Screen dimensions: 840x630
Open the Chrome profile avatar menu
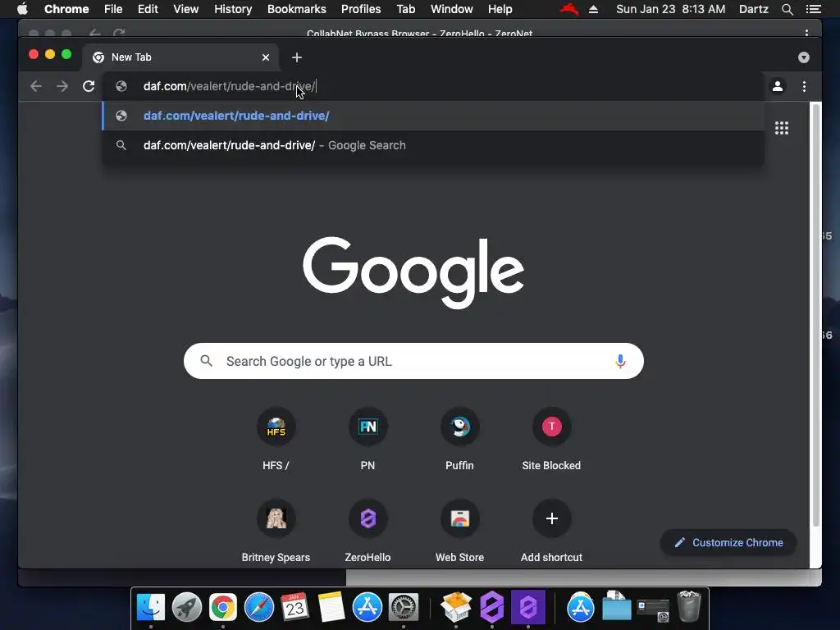(x=778, y=86)
